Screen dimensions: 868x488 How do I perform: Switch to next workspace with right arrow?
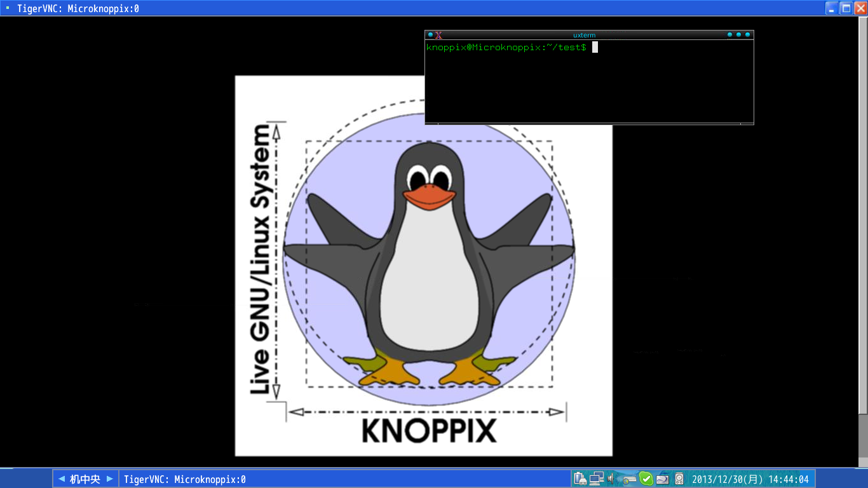110,479
